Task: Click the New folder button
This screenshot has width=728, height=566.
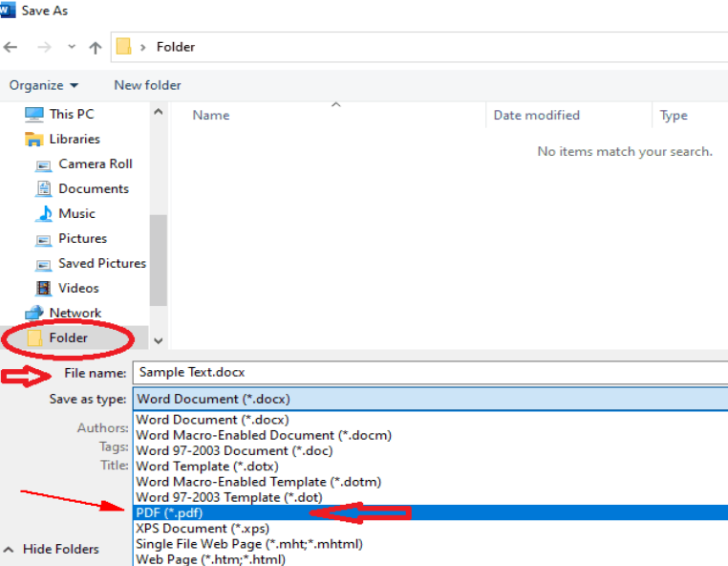Action: coord(147,85)
